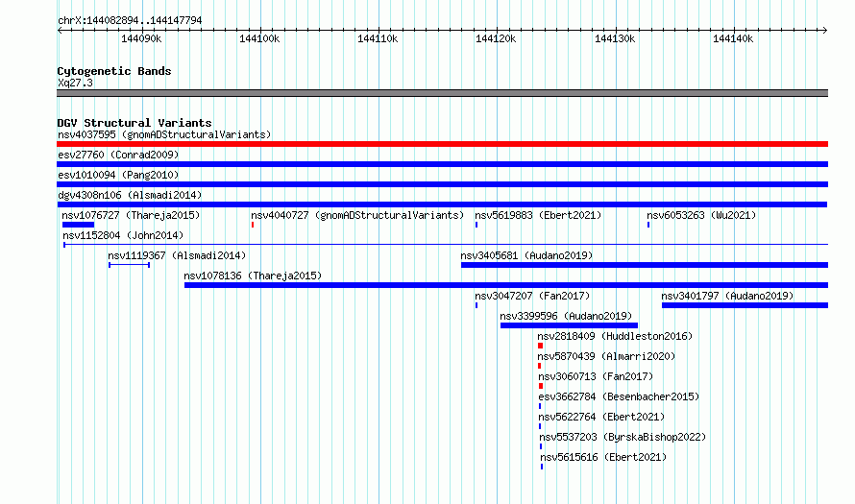Image resolution: width=855 pixels, height=504 pixels.
Task: Select the DGV Structural Variants track heading
Action: tap(134, 123)
